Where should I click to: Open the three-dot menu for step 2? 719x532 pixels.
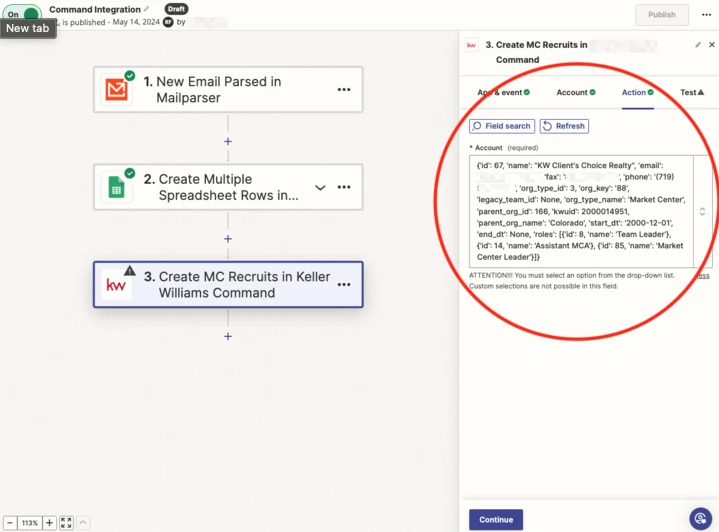pyautogui.click(x=344, y=187)
